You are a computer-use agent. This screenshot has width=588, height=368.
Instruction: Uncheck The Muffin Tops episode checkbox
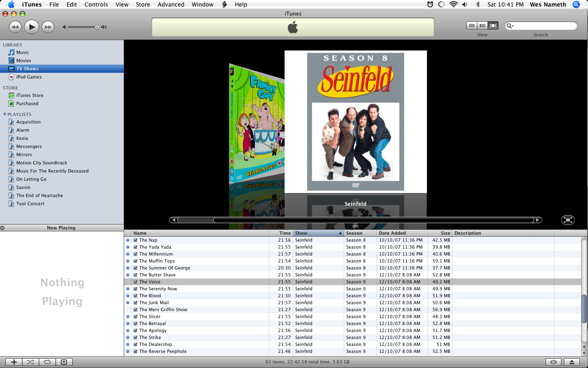(x=135, y=261)
